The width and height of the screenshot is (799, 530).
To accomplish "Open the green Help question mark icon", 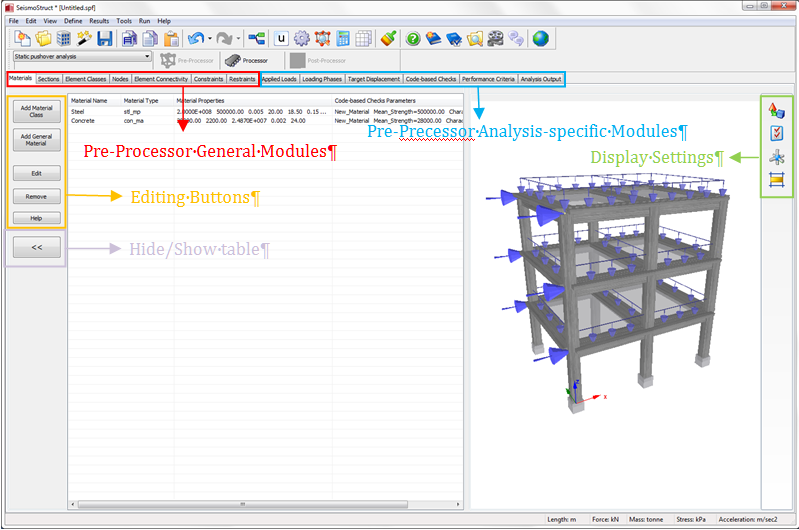I will point(413,39).
